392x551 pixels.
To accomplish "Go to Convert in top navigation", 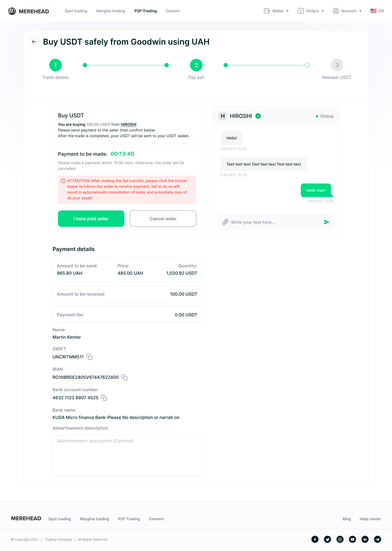I will (173, 11).
